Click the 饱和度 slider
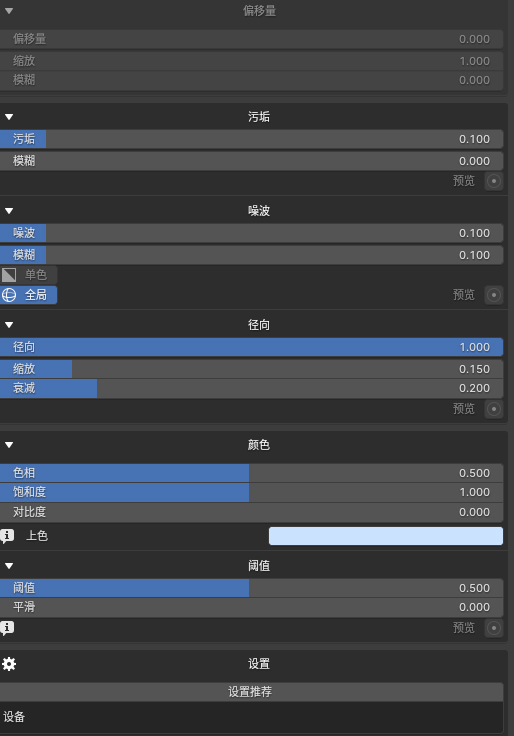 coord(251,492)
